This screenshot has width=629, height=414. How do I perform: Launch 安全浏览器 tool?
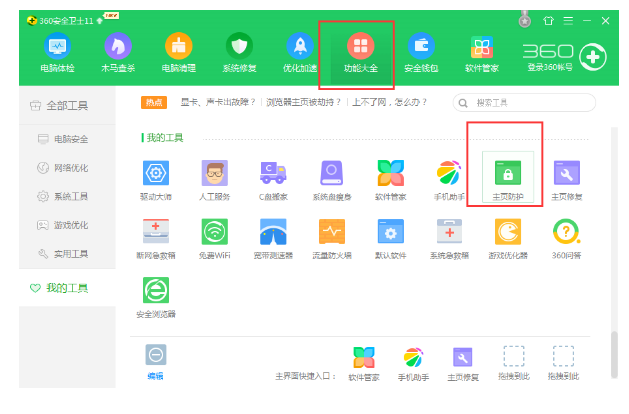pyautogui.click(x=156, y=297)
